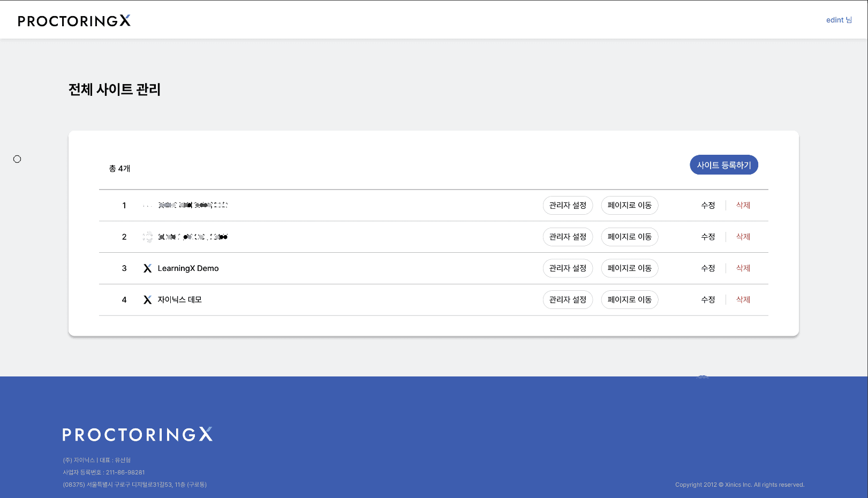This screenshot has height=498, width=868.
Task: Open 관리자 설정 for LearningX Demo
Action: (x=568, y=268)
